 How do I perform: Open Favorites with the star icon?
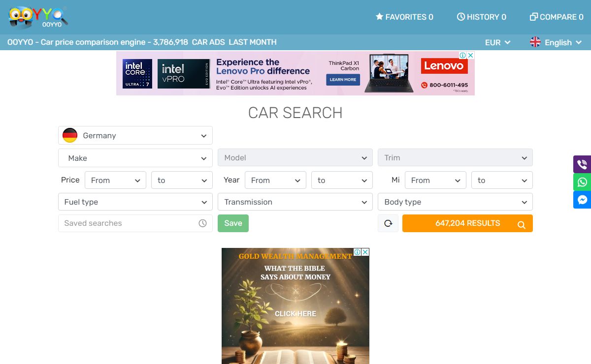tap(404, 17)
